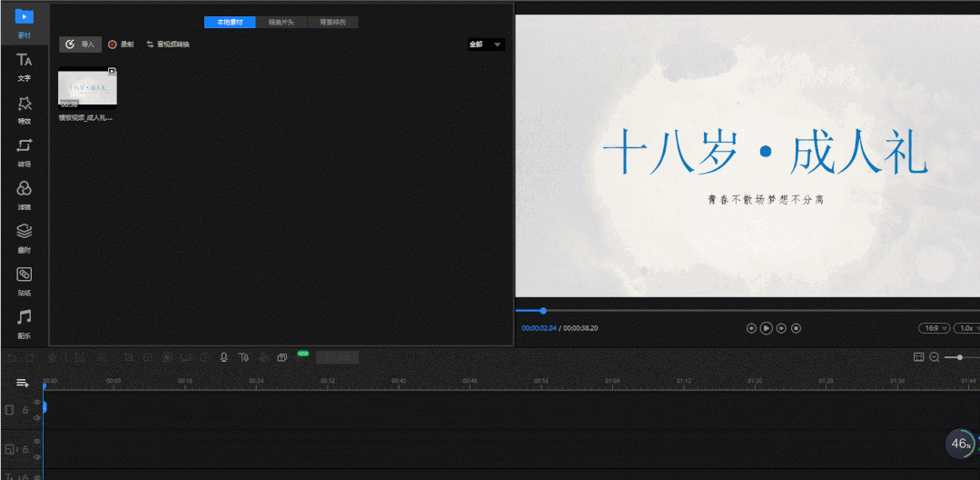
Task: Click the fit timeline to window icon
Action: click(x=918, y=356)
